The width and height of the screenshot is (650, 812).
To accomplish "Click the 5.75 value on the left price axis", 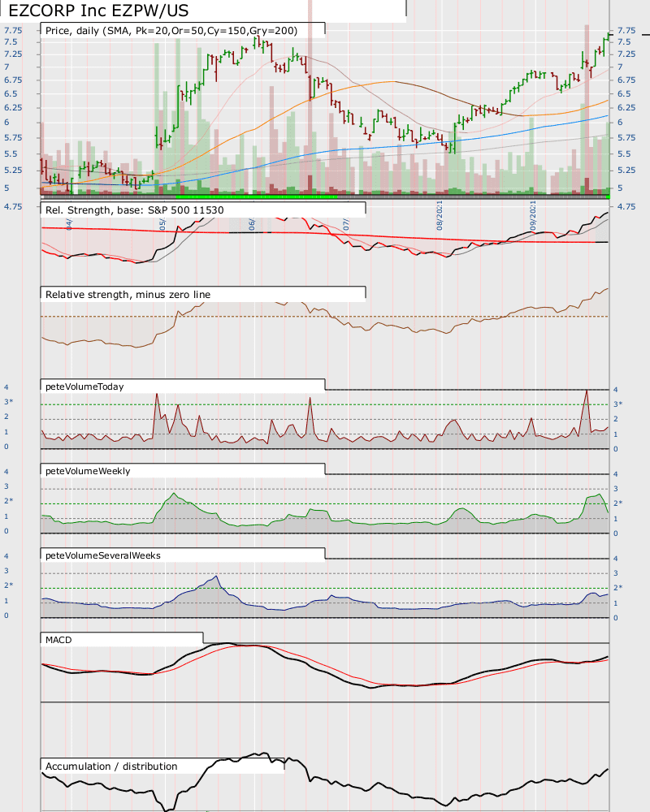I will click(x=14, y=138).
